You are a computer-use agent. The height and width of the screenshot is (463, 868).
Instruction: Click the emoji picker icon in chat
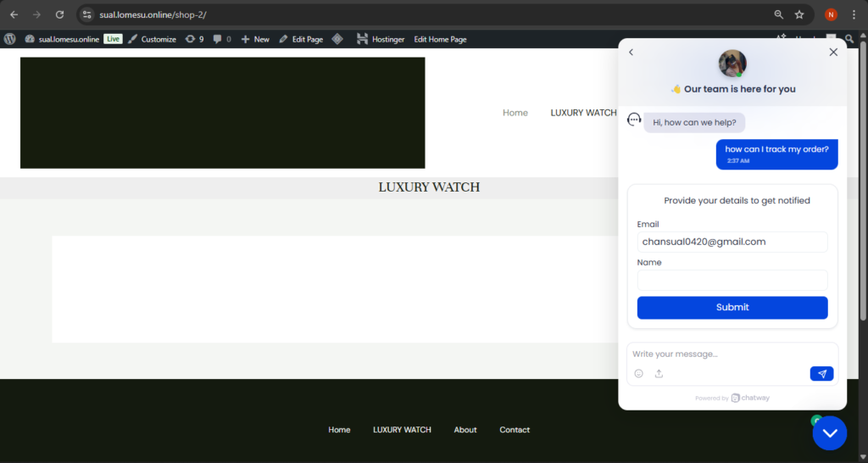[638, 374]
